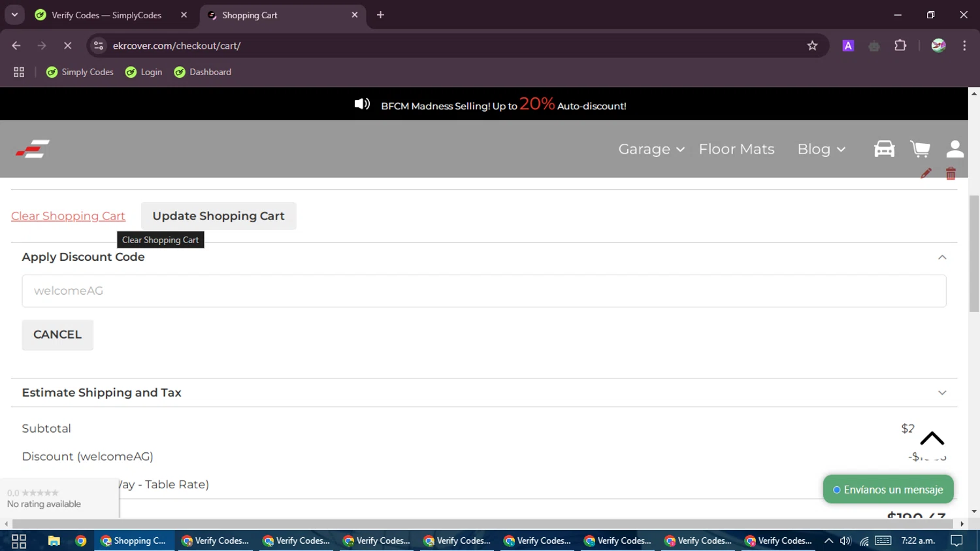Click the touch keyboard tray icon

pyautogui.click(x=883, y=541)
